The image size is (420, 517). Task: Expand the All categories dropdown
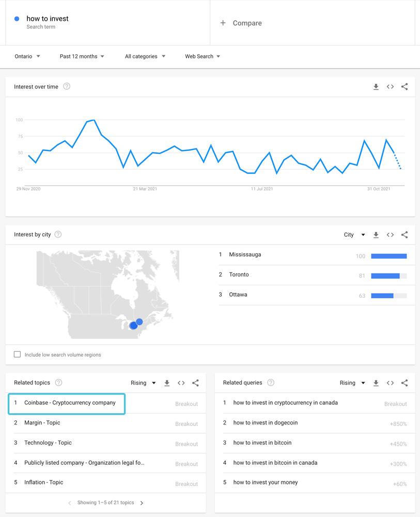pos(145,56)
